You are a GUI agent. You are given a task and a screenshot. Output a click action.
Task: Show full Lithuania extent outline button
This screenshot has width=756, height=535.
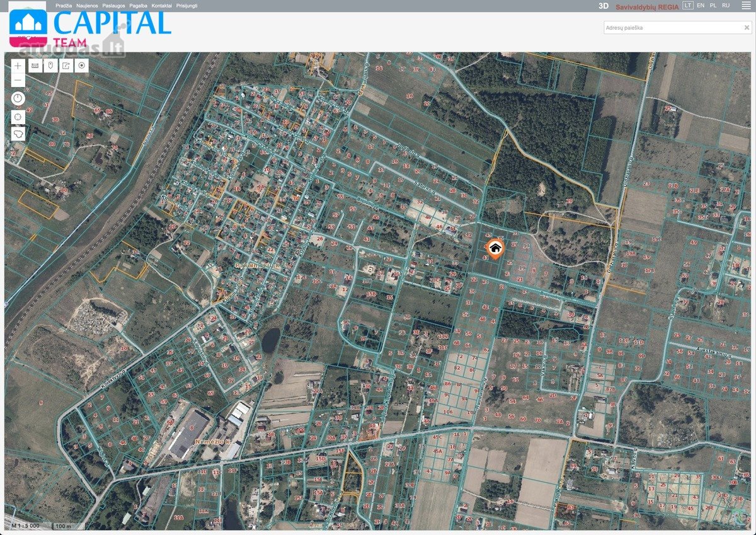tap(18, 134)
